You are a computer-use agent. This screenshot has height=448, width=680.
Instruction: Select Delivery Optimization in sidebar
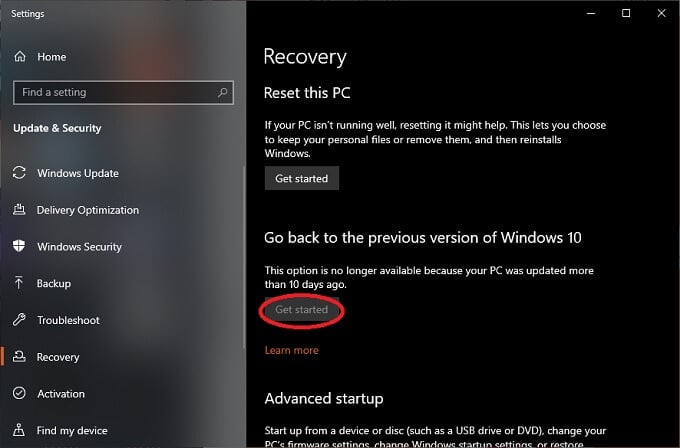[88, 210]
